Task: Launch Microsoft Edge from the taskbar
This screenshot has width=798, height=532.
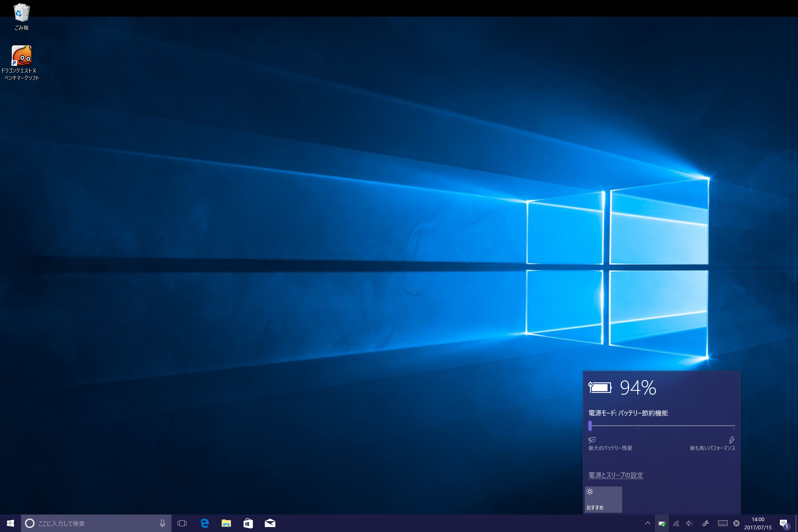Action: pos(204,523)
